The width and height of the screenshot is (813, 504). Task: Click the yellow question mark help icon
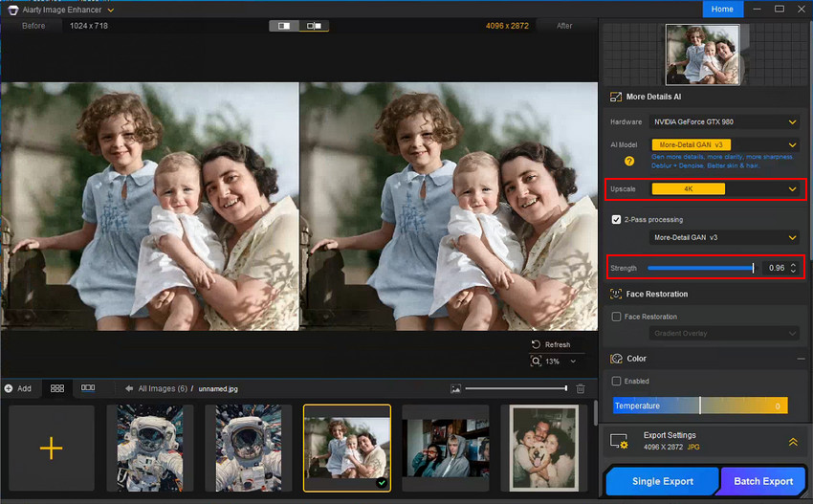pyautogui.click(x=629, y=162)
